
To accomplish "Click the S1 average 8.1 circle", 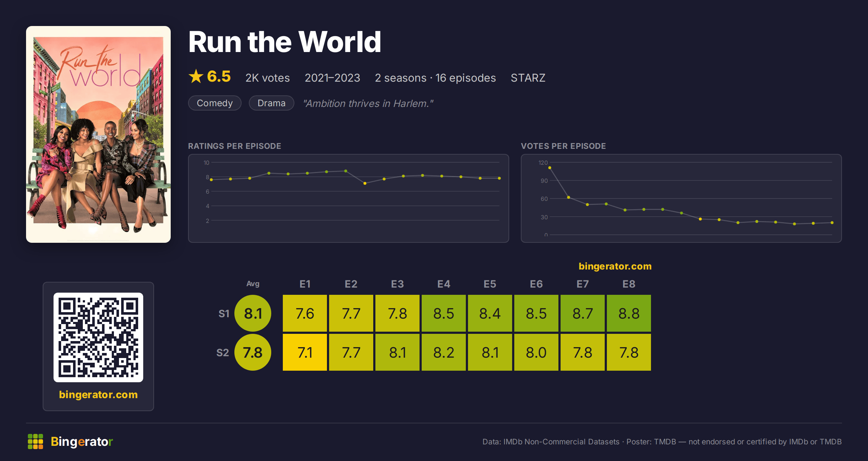I will pos(253,313).
